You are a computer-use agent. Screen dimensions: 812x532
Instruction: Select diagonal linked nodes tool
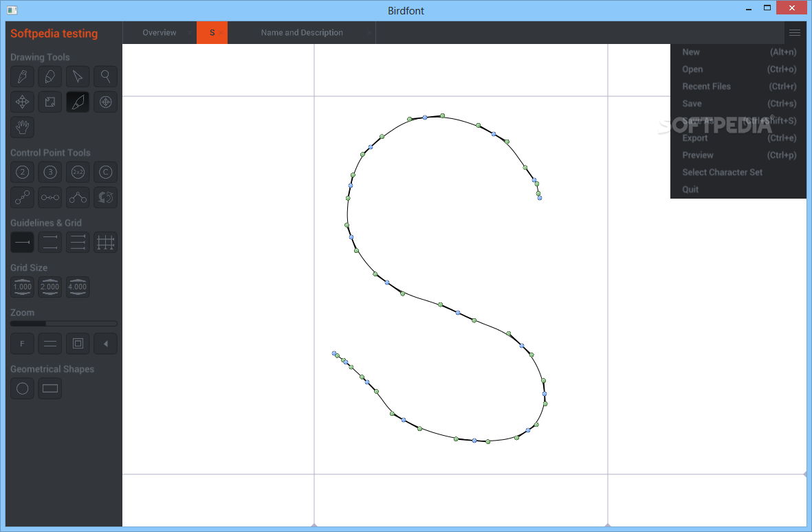tap(22, 198)
